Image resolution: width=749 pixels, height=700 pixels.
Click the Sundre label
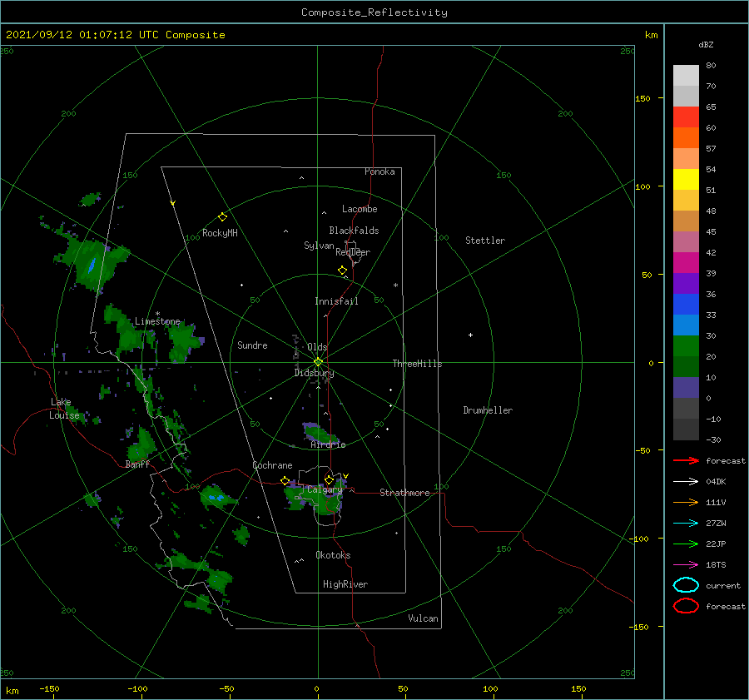click(x=252, y=345)
